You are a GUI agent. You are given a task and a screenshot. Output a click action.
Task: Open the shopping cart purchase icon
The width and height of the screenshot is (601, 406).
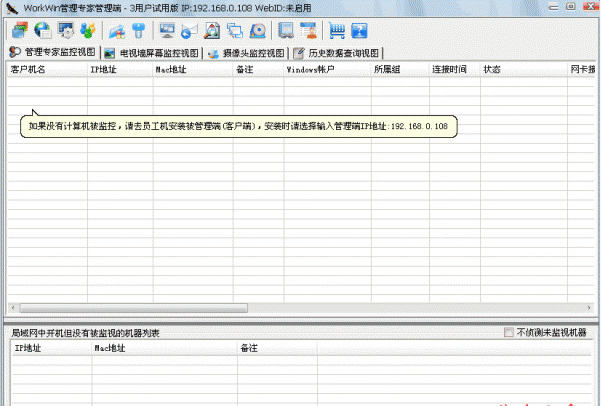click(337, 31)
